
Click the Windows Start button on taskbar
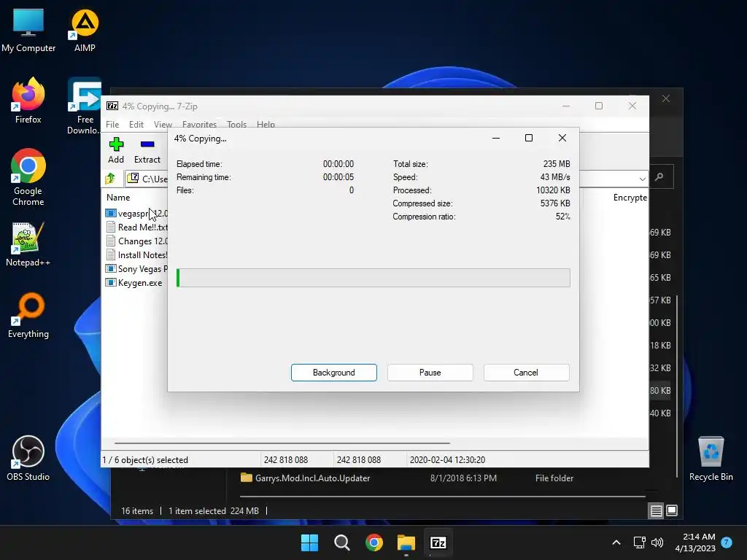[309, 542]
